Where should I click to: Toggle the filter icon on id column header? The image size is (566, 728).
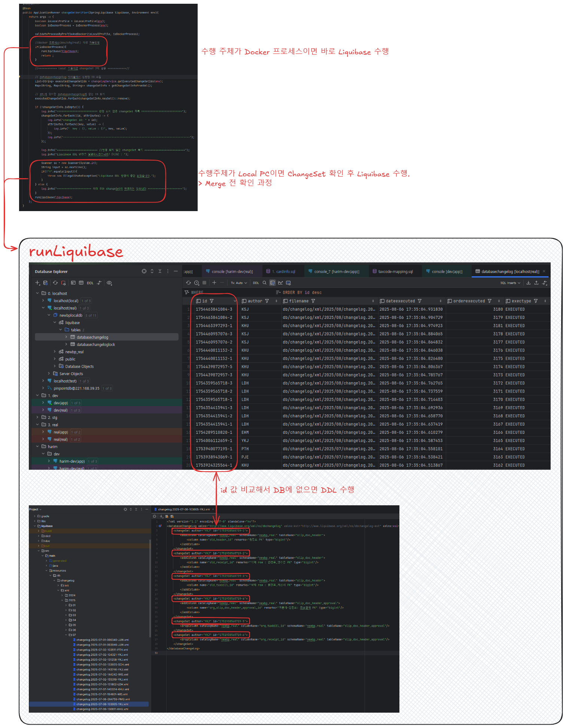click(212, 301)
